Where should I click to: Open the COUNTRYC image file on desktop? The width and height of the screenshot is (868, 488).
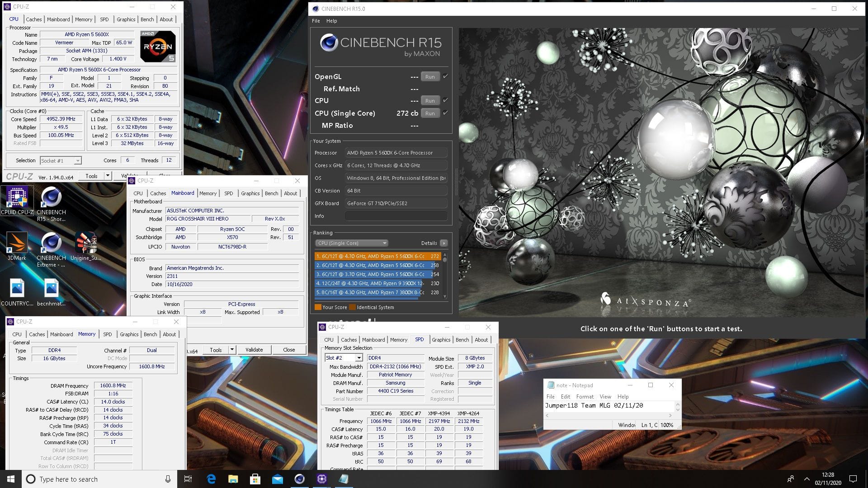coord(17,292)
